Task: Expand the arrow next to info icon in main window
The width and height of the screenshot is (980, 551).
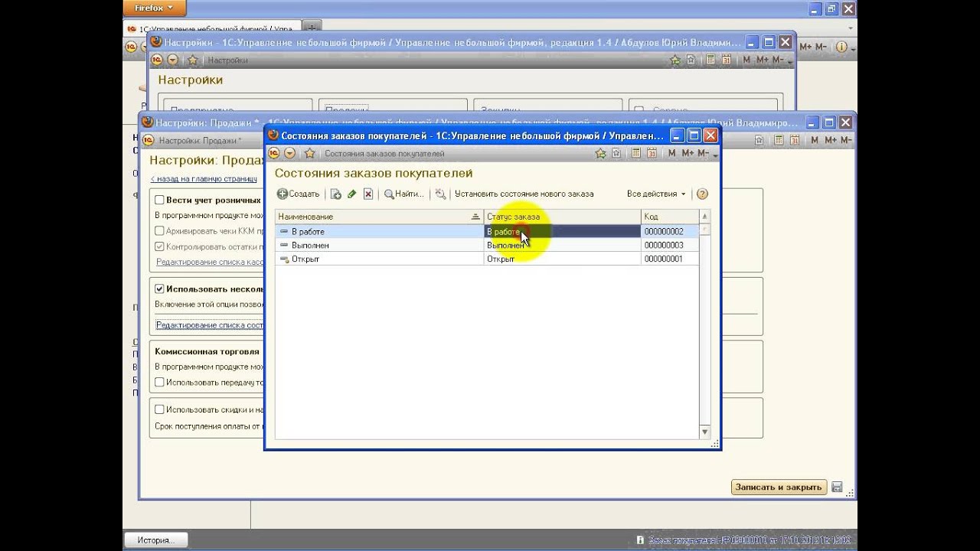Action: [x=853, y=48]
